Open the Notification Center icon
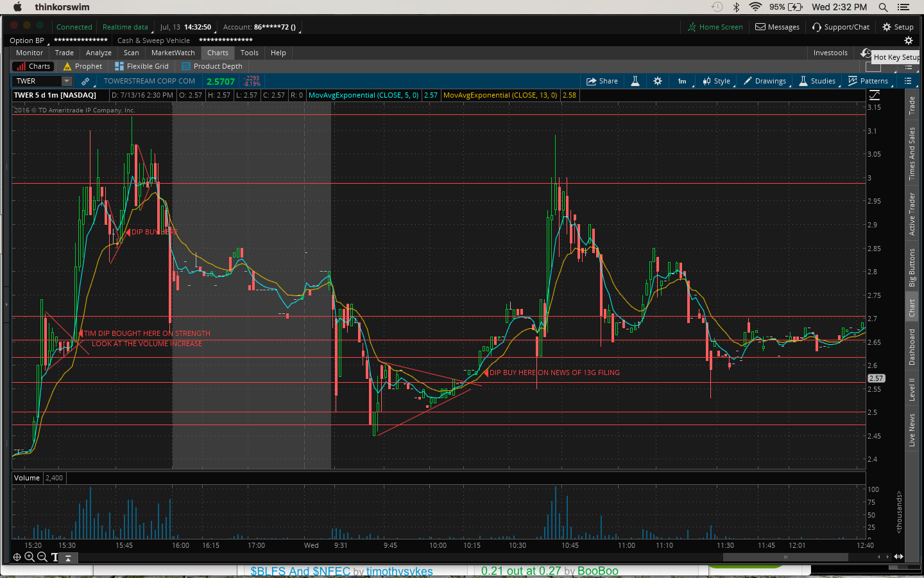Image resolution: width=924 pixels, height=578 pixels. (904, 7)
